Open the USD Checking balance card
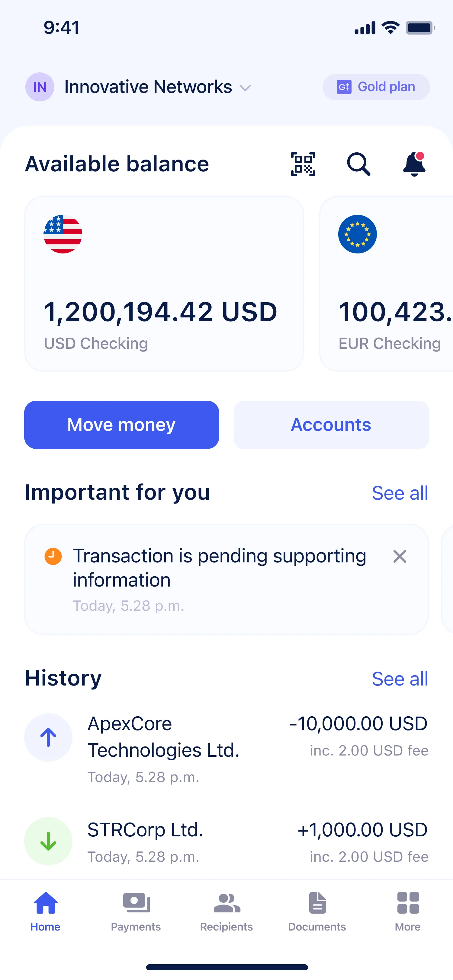Image resolution: width=453 pixels, height=980 pixels. click(x=164, y=283)
